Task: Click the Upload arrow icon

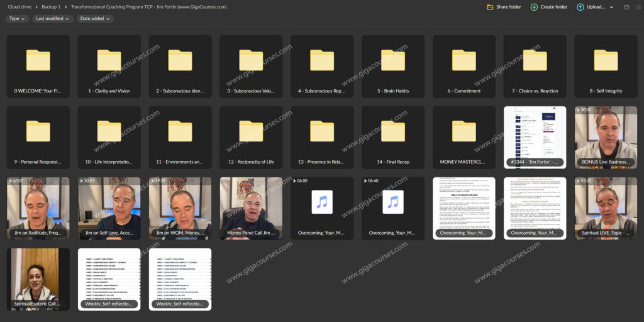Action: click(580, 7)
